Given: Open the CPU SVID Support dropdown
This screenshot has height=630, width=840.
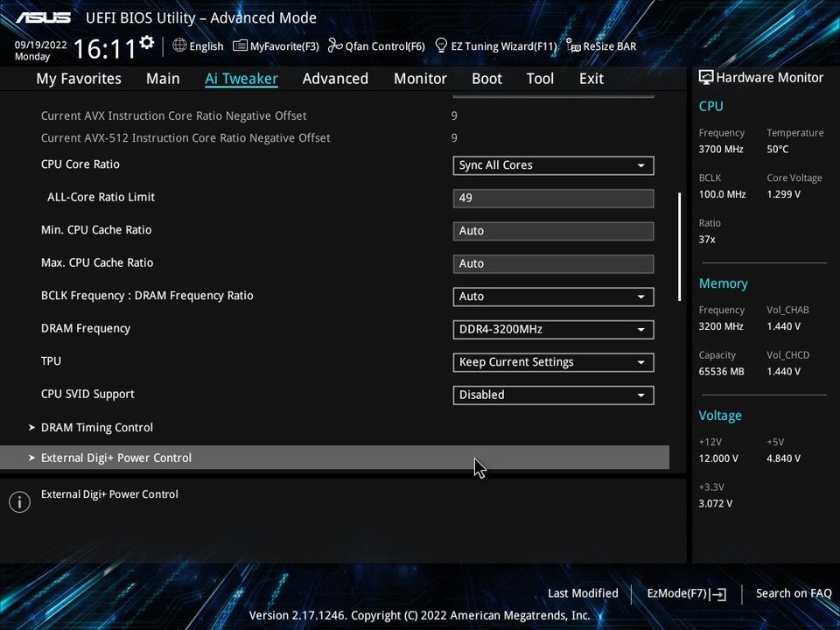Looking at the screenshot, I should click(x=553, y=395).
